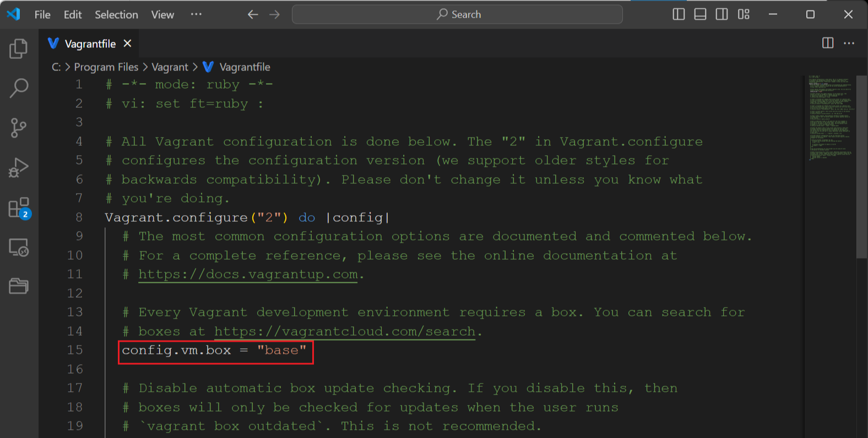Open the Explorer view in activity bar
Screen dimensions: 868x438
(18, 48)
